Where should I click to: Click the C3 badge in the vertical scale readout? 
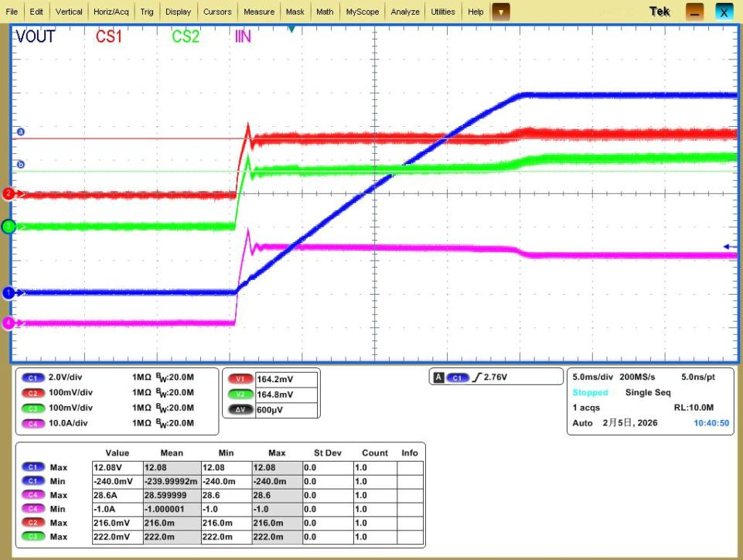click(x=32, y=408)
